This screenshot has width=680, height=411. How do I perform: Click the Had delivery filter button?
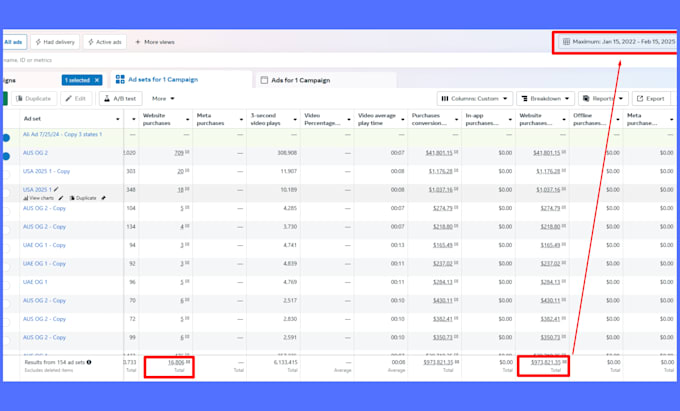point(55,42)
